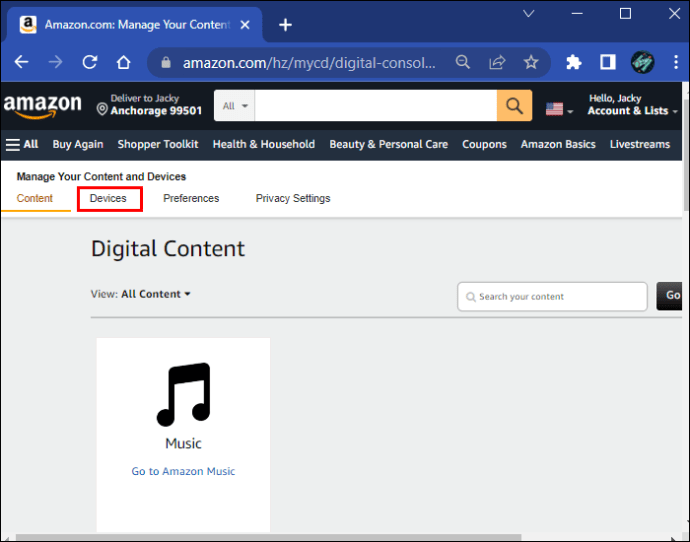Open the Chrome extensions puzzle icon

tap(573, 62)
